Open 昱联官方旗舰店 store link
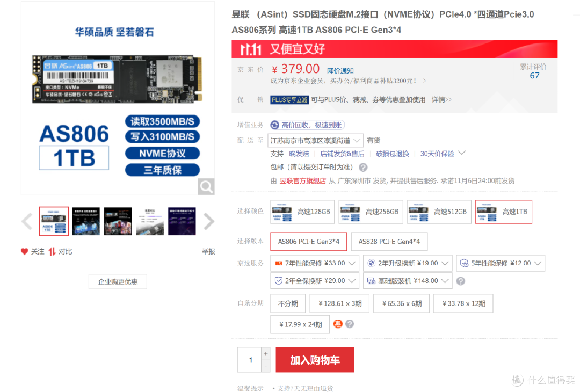The image size is (580, 392). [x=302, y=181]
